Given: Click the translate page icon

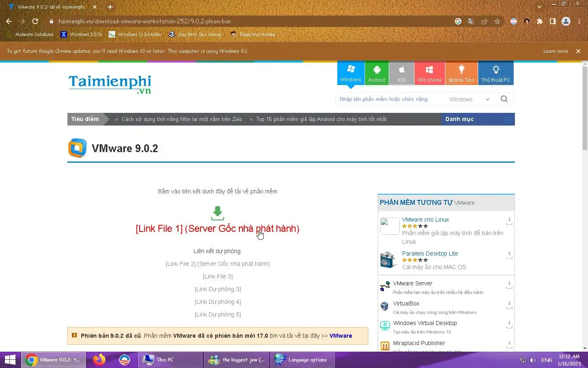Looking at the screenshot, I should coord(471,21).
